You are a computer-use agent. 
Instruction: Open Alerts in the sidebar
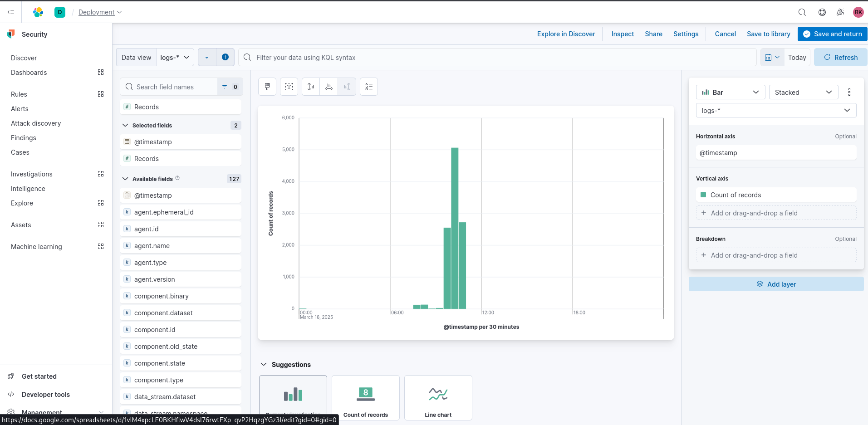20,108
